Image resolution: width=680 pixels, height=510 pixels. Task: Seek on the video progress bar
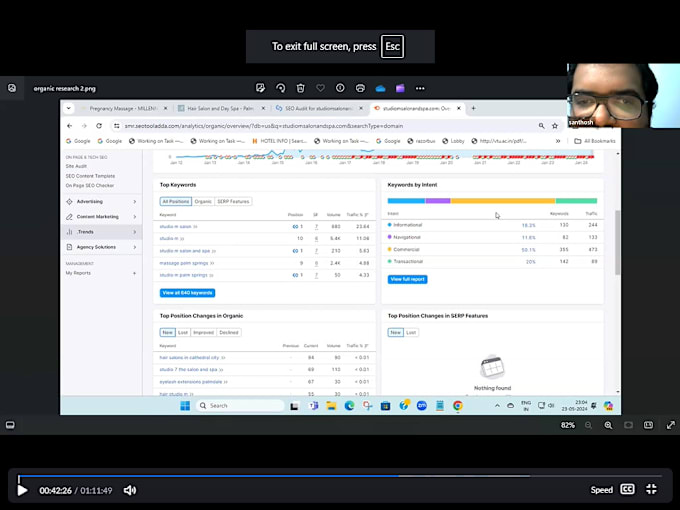340,476
